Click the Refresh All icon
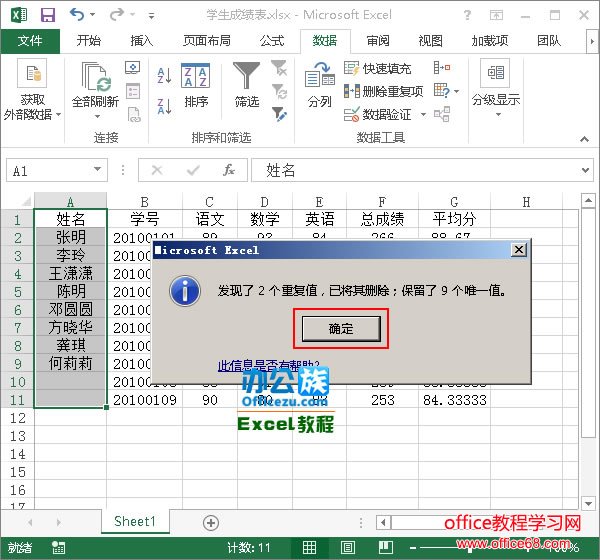Screen dimensions: 600x560 pyautogui.click(x=96, y=77)
